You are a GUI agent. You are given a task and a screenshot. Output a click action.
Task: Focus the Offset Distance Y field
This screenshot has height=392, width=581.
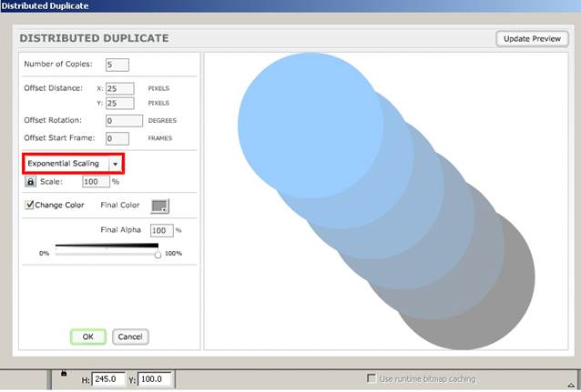tap(120, 104)
